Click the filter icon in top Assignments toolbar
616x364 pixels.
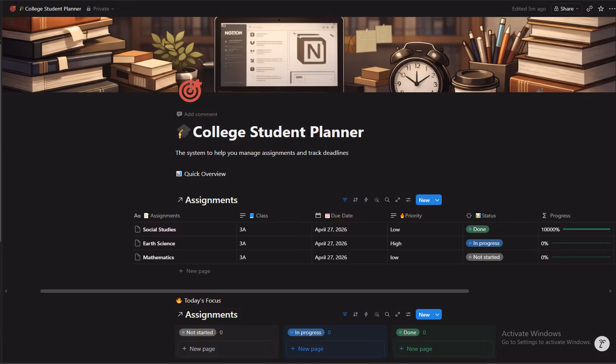coord(345,200)
